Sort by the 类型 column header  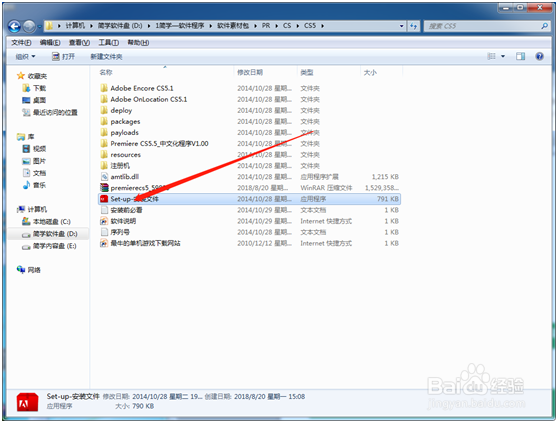[x=306, y=73]
